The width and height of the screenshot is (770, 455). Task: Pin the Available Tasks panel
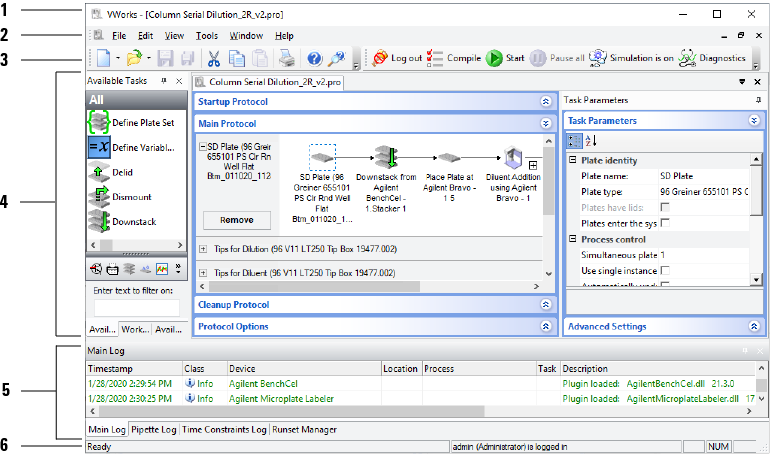pos(164,81)
